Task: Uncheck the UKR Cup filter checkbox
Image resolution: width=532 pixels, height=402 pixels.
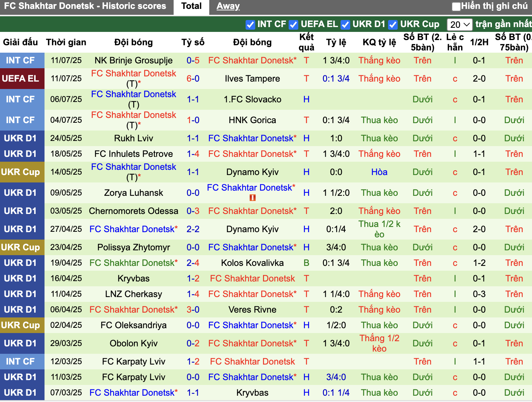Action: click(x=393, y=24)
